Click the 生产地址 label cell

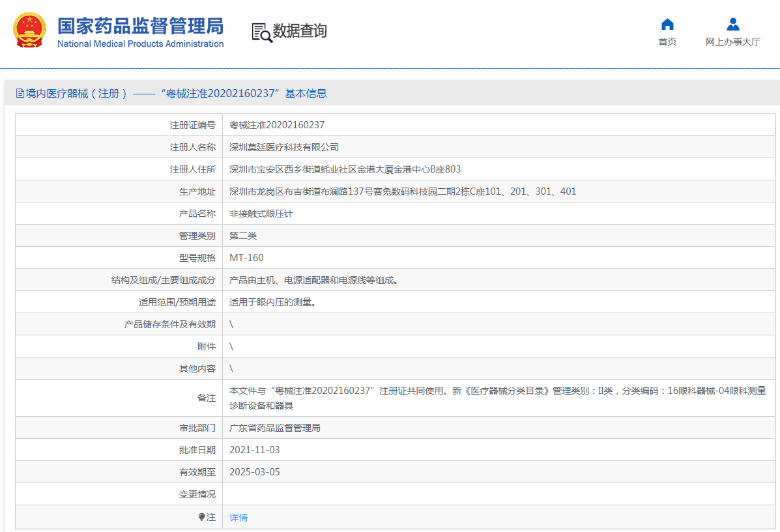pos(119,191)
